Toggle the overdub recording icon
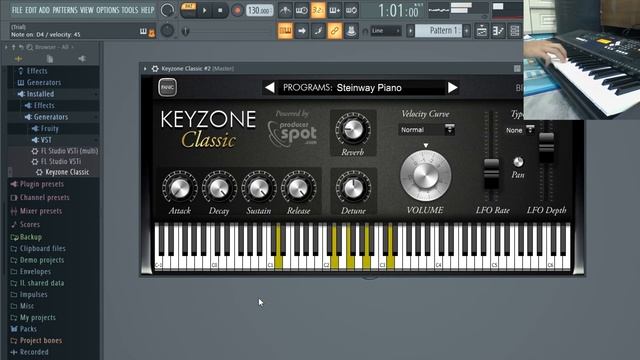Viewport: 640px width, 360px height. 334,11
